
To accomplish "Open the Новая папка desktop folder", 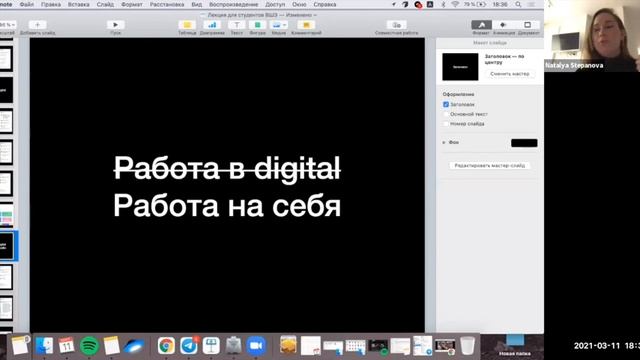I will pyautogui.click(x=515, y=345).
